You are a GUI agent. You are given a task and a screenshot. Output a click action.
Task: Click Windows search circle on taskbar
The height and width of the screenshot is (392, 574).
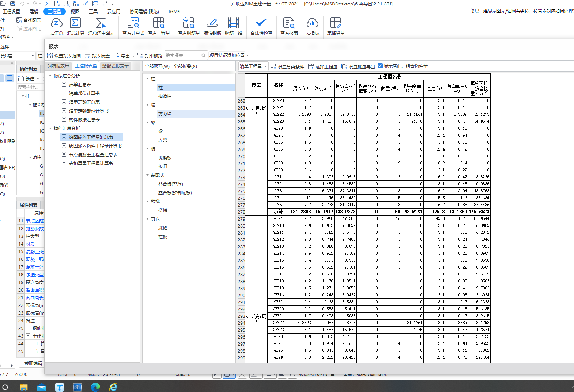pos(5,387)
